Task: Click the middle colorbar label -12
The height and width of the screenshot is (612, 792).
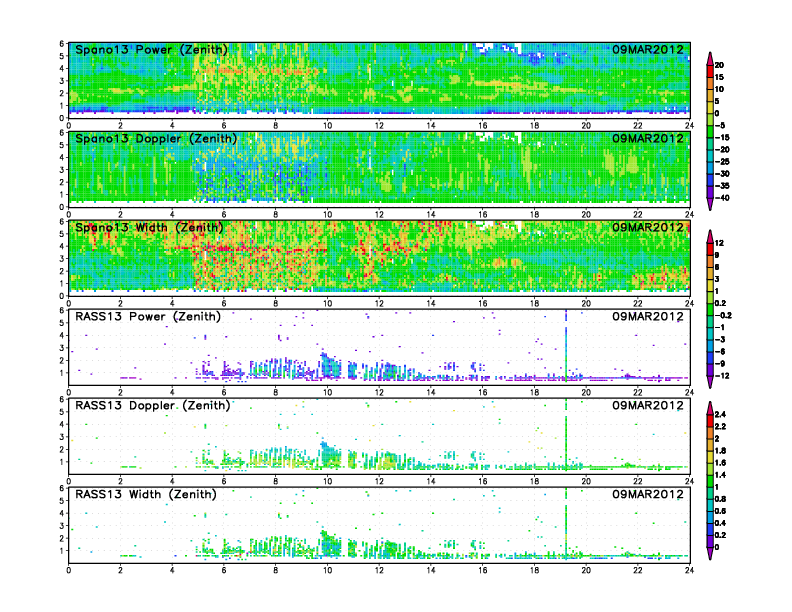Action: (722, 376)
